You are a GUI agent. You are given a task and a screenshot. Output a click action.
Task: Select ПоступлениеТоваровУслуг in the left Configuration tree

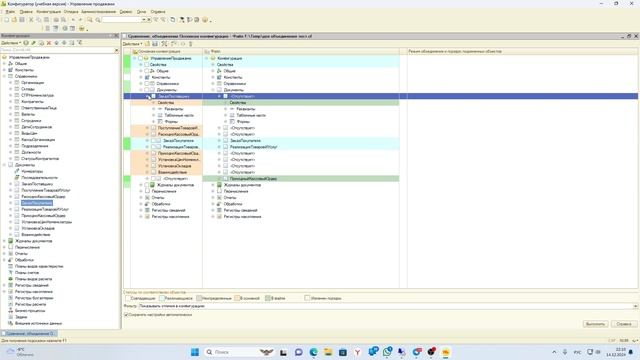tap(46, 190)
